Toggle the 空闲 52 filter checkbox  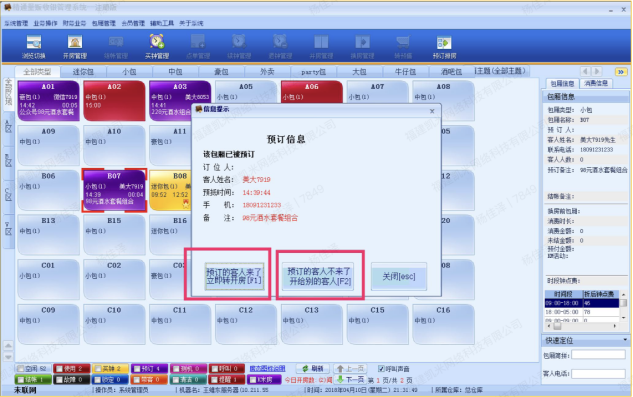click(x=20, y=368)
